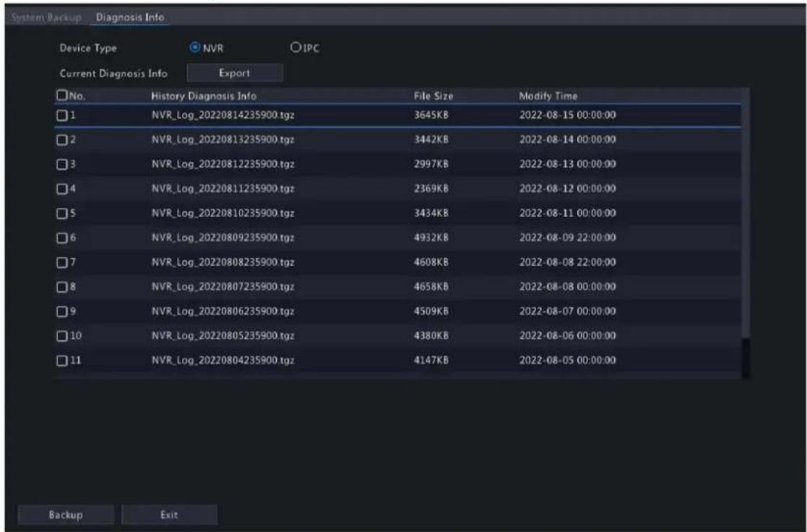The image size is (807, 532).
Task: Check the box for row 7
Action: click(x=61, y=262)
